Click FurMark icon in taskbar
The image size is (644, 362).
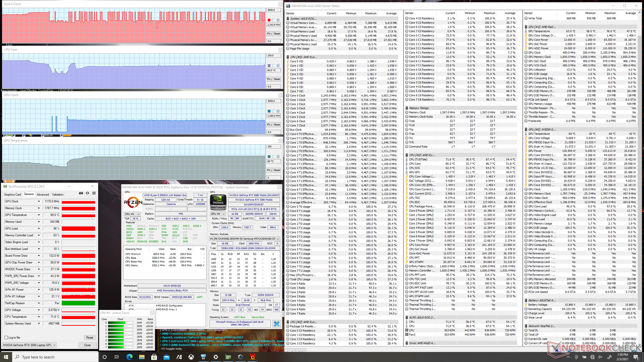pyautogui.click(x=253, y=357)
